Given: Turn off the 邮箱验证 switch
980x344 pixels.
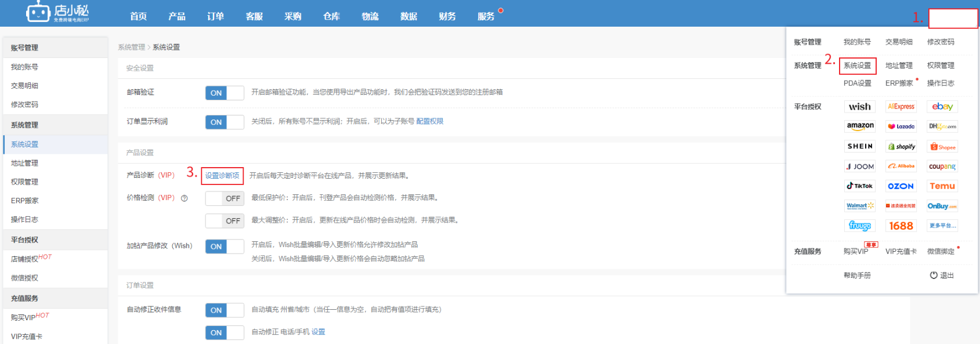Looking at the screenshot, I should click(224, 93).
